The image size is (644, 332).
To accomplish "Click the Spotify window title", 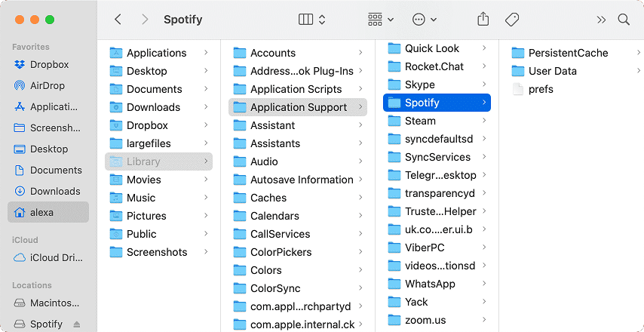I will click(x=182, y=20).
